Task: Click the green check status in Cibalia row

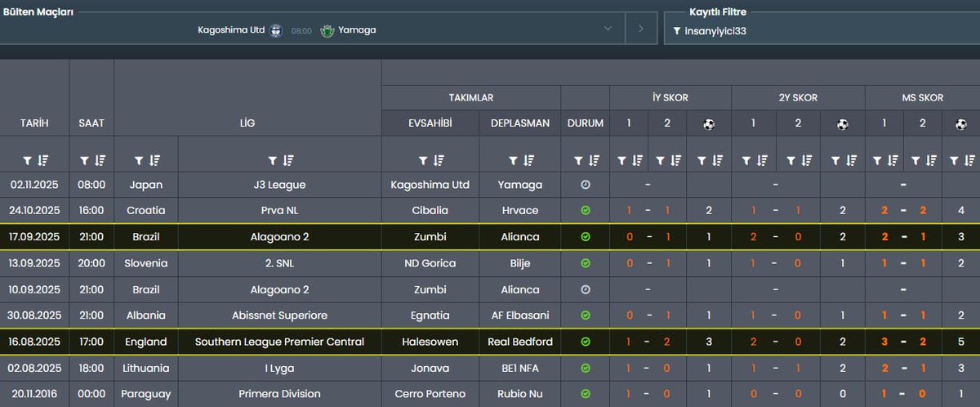Action: (585, 211)
